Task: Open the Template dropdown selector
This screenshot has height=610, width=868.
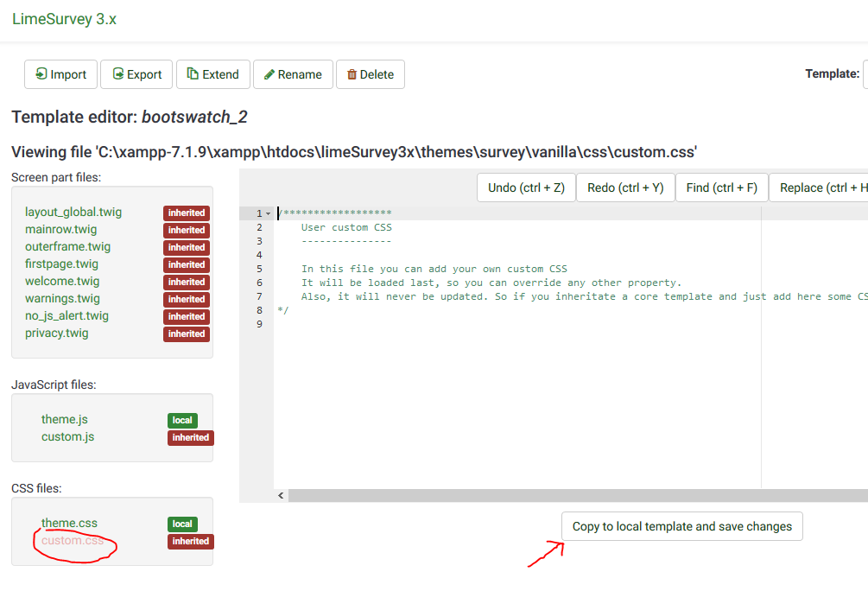Action: [865, 74]
